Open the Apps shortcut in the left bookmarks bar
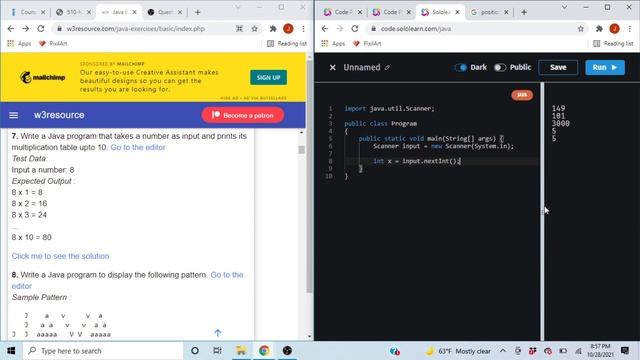This screenshot has height=360, width=640. pyautogui.click(x=19, y=43)
